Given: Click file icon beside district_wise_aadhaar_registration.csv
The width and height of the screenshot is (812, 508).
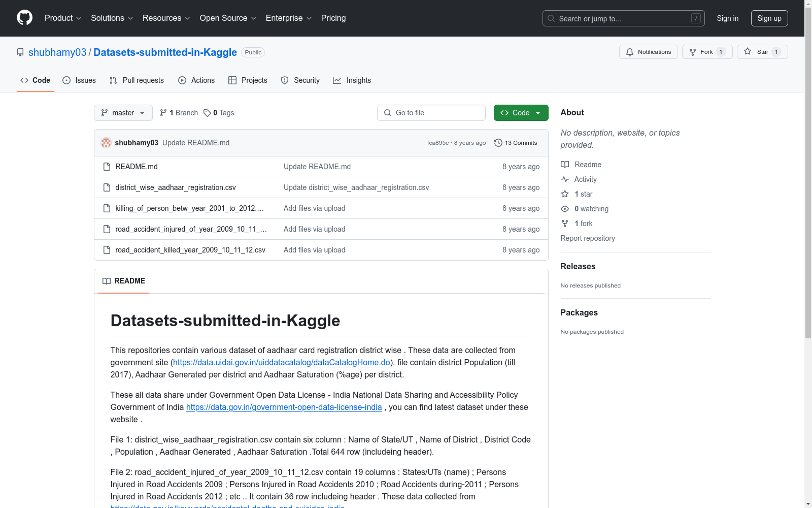Looking at the screenshot, I should [x=107, y=187].
